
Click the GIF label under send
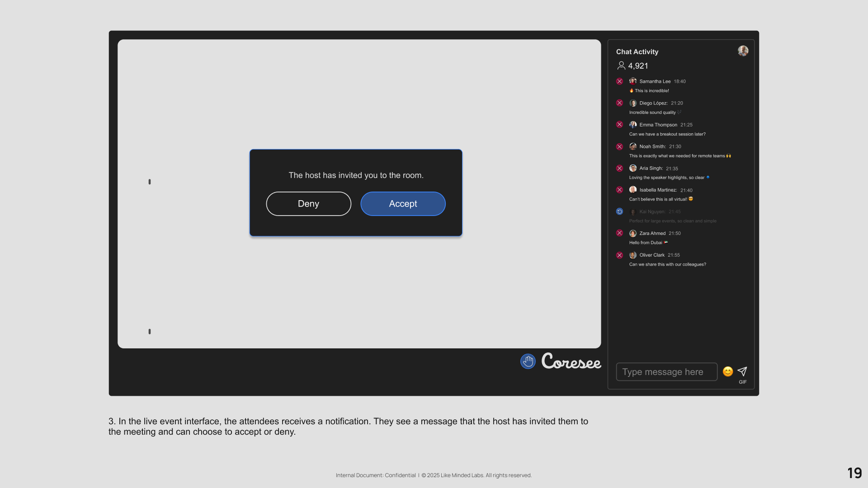tap(742, 382)
